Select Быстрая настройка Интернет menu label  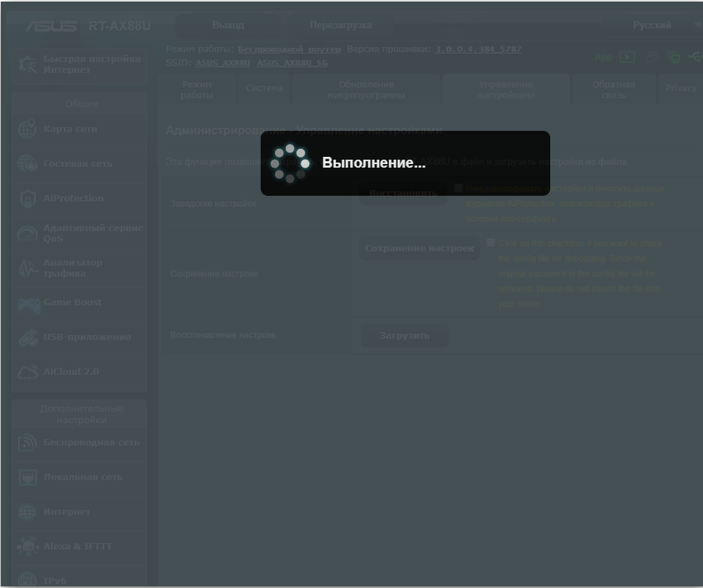click(x=92, y=64)
